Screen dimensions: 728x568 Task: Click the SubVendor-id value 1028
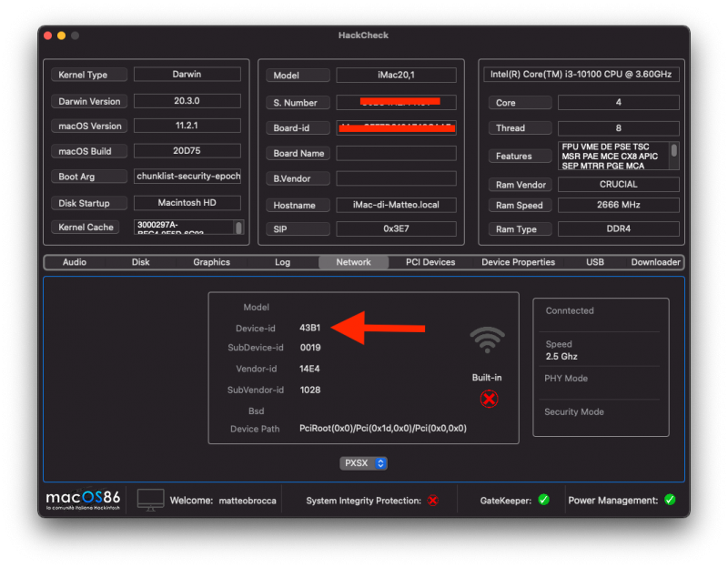tap(310, 390)
